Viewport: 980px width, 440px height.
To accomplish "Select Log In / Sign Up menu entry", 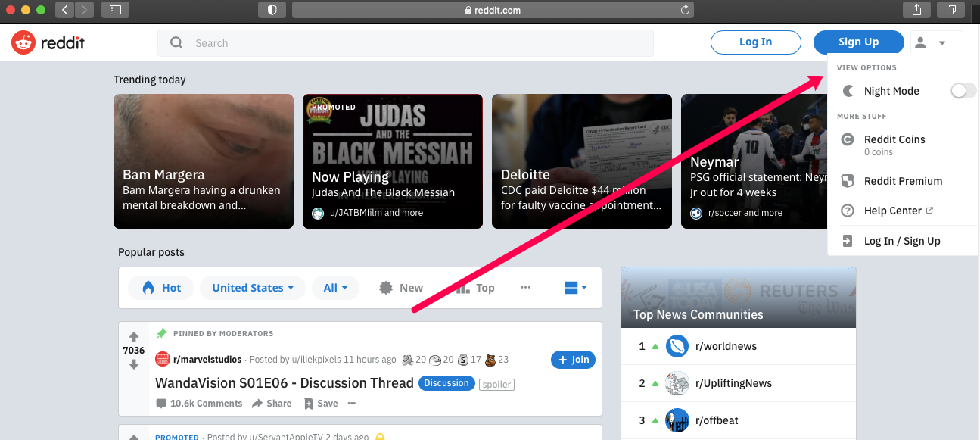I will click(902, 241).
